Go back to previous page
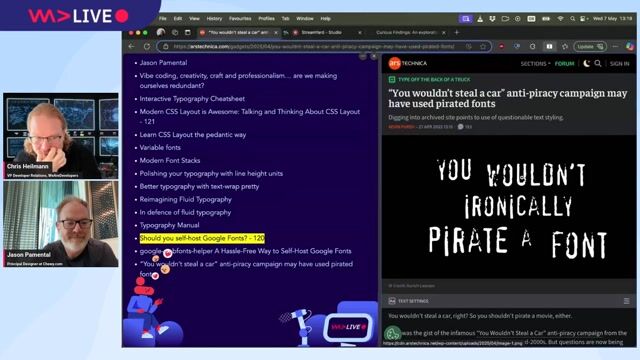The height and width of the screenshot is (360, 640). [131, 47]
